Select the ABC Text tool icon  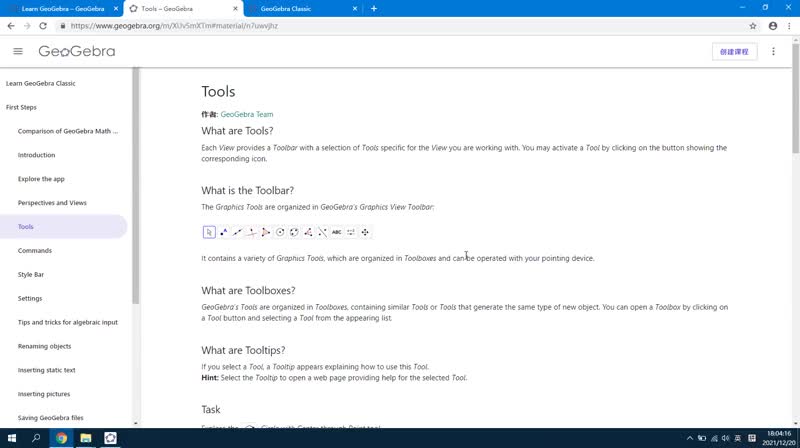point(337,232)
